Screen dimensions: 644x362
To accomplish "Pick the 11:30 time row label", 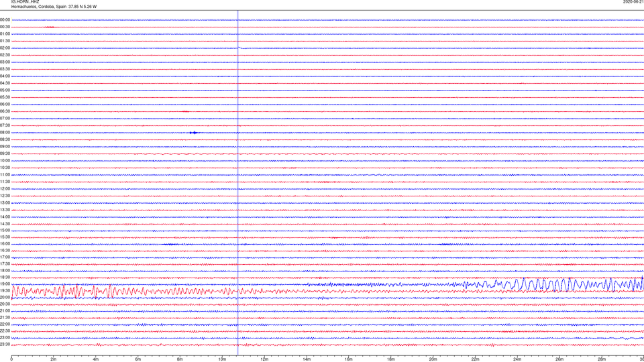I will 5,182.
